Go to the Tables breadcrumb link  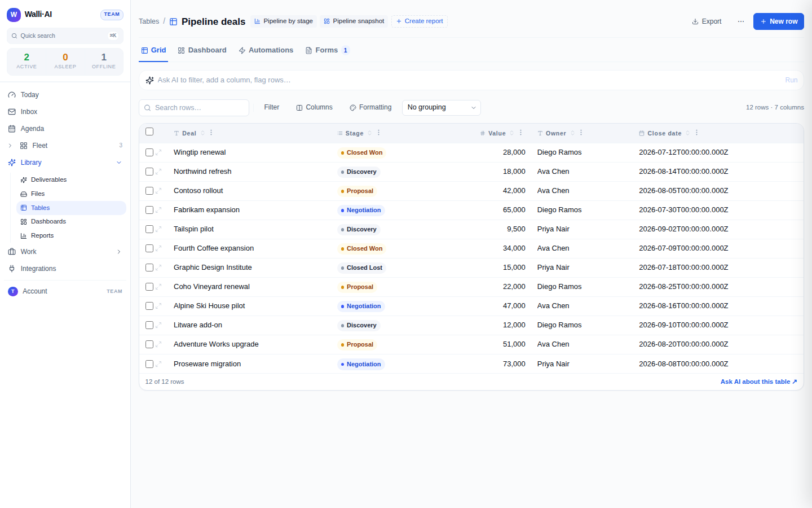pyautogui.click(x=149, y=21)
